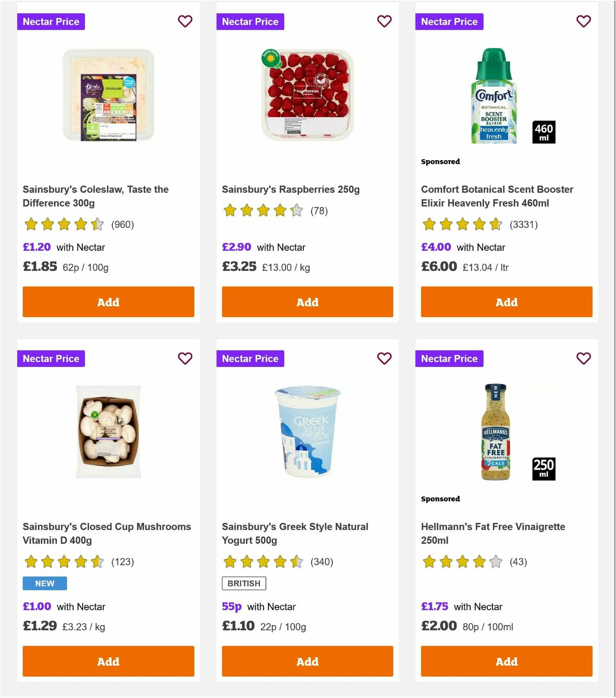Toggle the wishlist heart on the yogurt card
Viewport: 616px width, 698px height.
(x=384, y=358)
